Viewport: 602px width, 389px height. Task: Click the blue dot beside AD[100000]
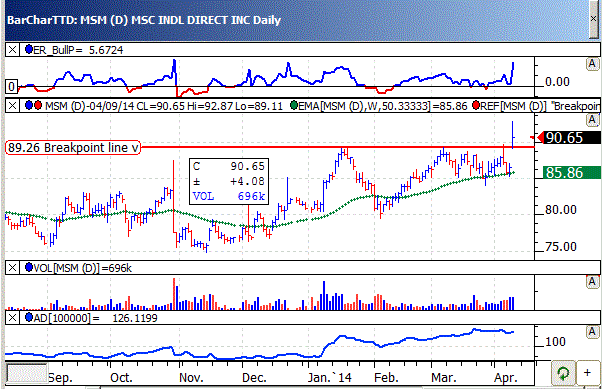coord(29,317)
